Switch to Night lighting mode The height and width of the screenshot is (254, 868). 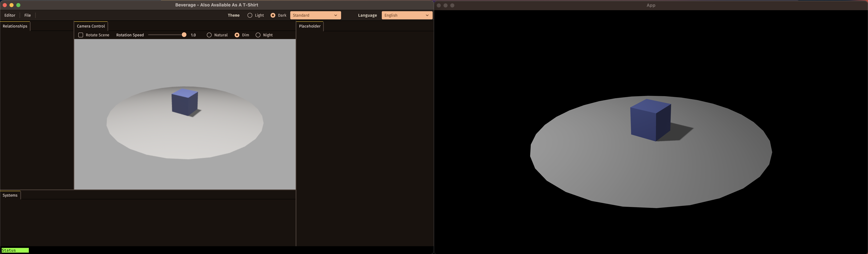coord(258,35)
